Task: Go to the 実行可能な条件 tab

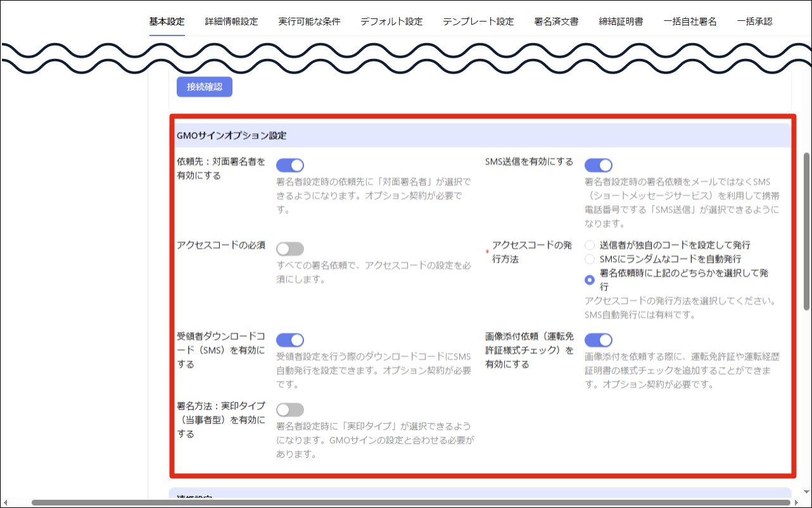Action: point(309,22)
